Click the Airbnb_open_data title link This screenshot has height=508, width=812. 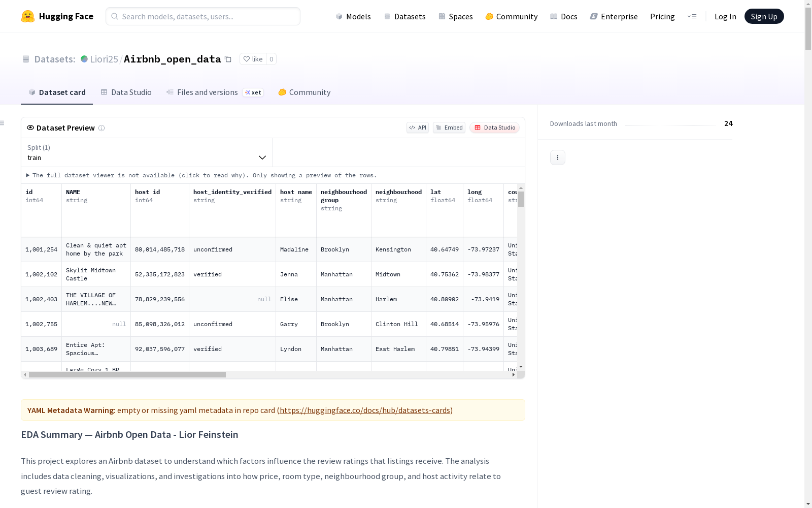tap(173, 59)
